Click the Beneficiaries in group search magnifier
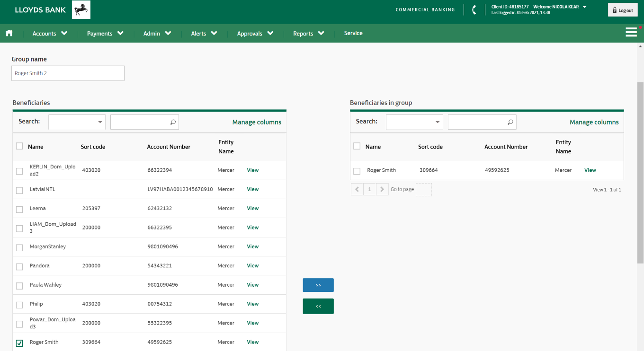 point(510,122)
